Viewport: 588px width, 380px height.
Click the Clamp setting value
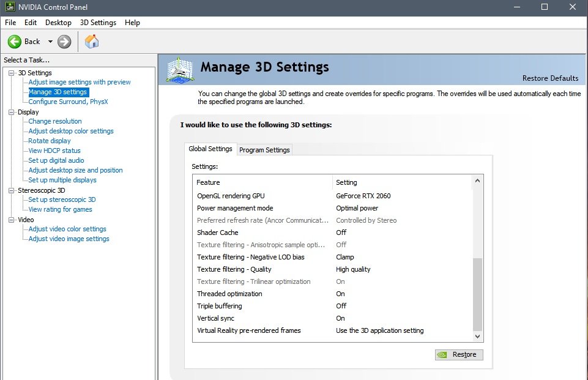[x=345, y=257]
